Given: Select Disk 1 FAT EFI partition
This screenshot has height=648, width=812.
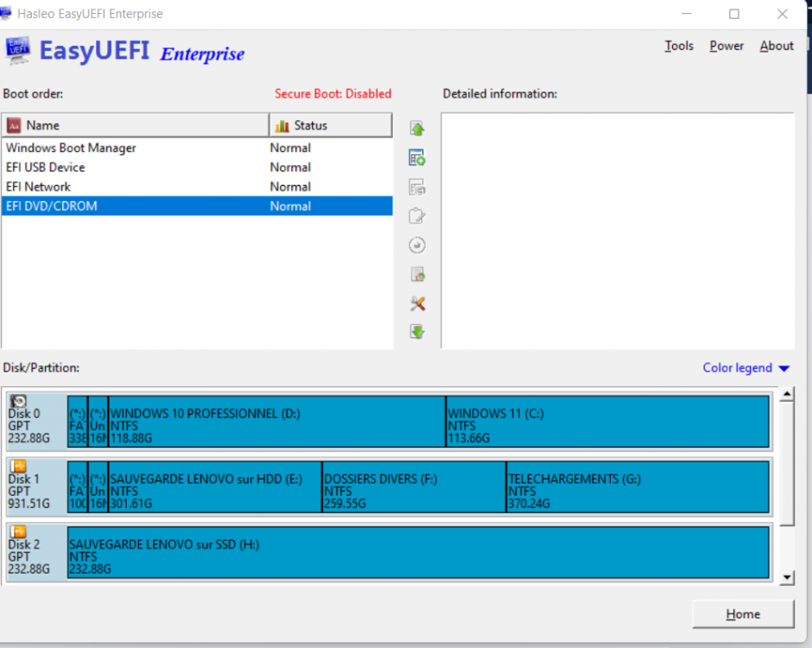Looking at the screenshot, I should pyautogui.click(x=78, y=487).
